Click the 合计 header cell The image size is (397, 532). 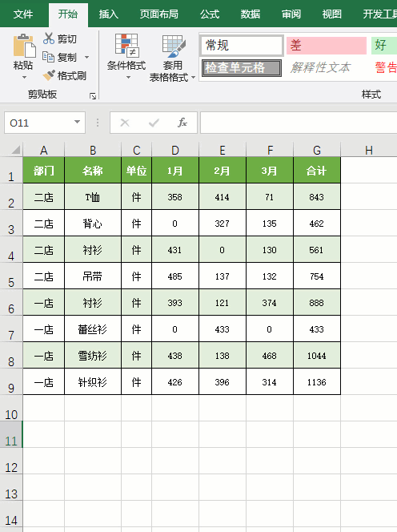click(x=317, y=171)
